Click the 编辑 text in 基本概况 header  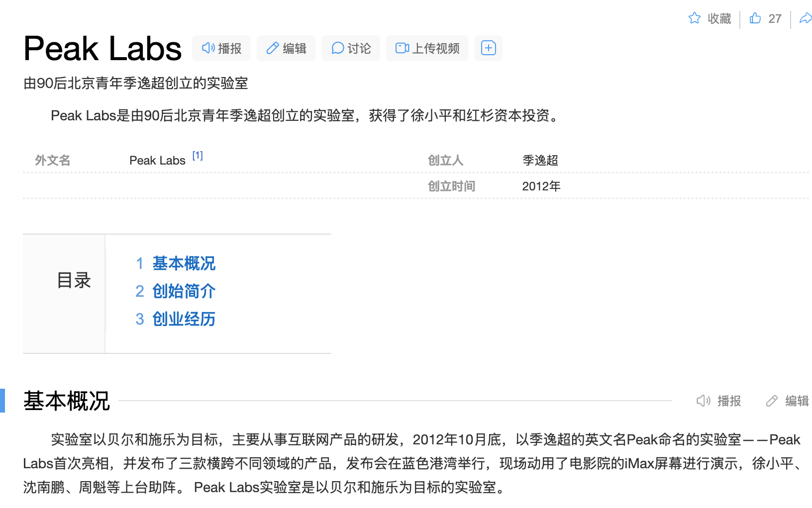pos(797,401)
